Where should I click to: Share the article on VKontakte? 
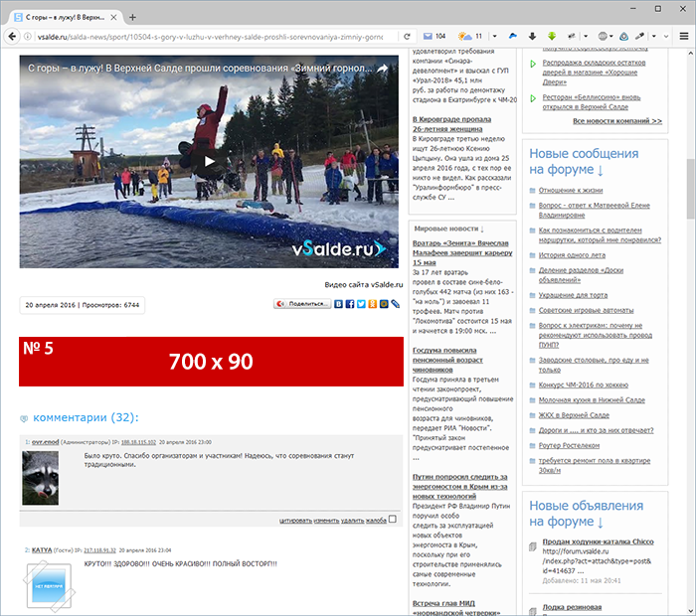click(338, 304)
